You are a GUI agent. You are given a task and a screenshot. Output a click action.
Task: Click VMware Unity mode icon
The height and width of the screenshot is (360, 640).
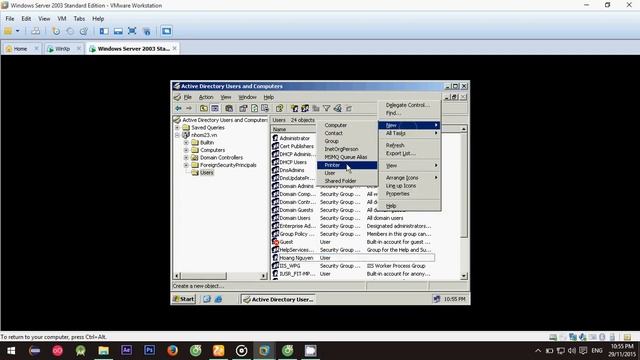click(147, 31)
